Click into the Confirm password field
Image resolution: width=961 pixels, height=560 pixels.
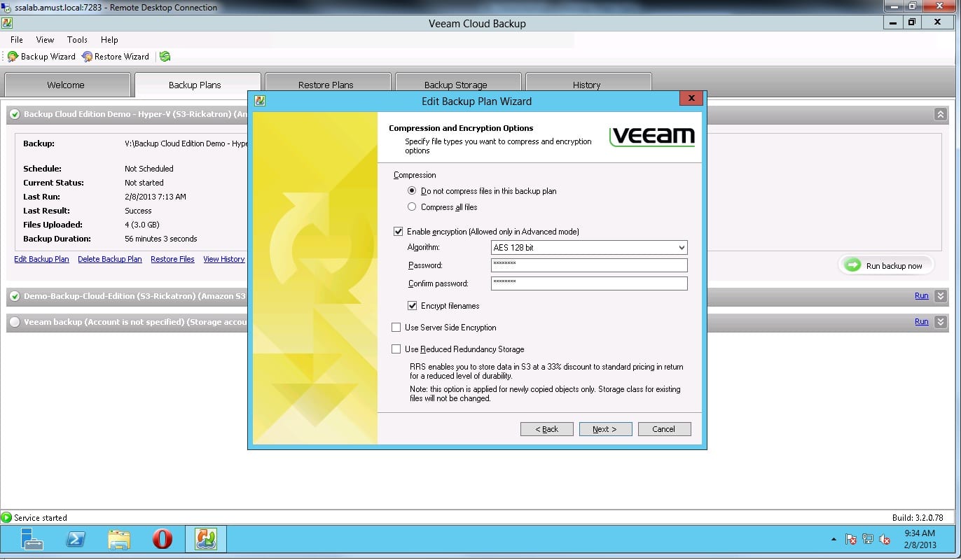[588, 283]
